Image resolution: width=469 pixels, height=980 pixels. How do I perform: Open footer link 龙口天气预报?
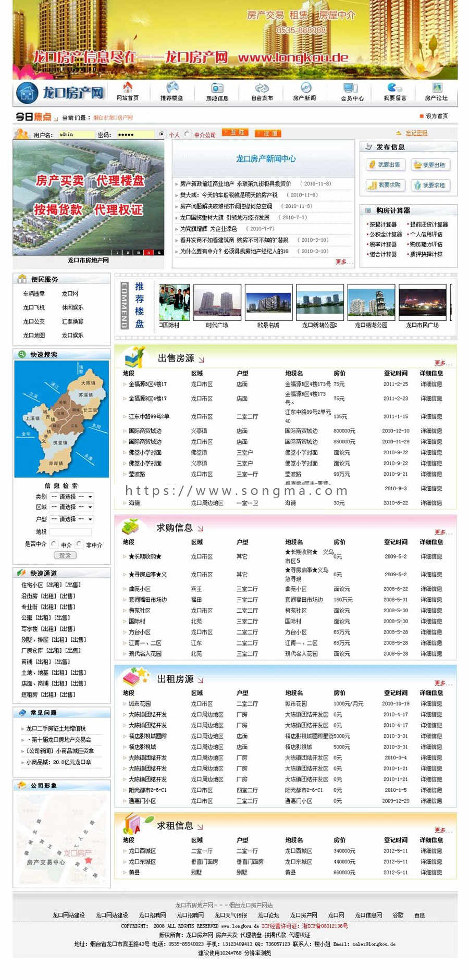point(230,915)
